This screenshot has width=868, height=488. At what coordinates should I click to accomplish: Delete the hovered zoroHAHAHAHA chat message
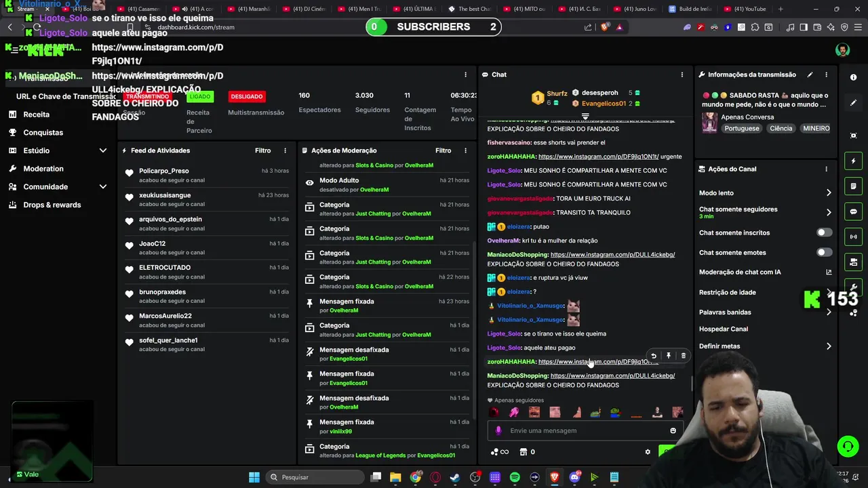pos(683,356)
